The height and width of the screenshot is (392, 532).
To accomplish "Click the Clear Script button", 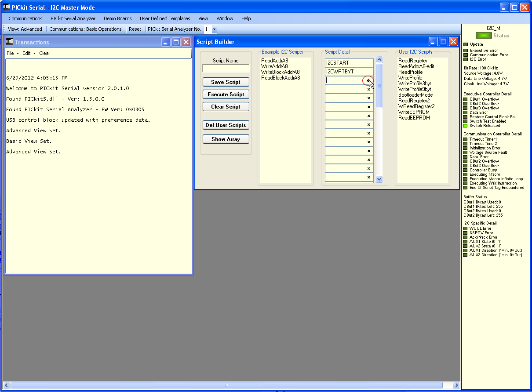I will coord(226,107).
